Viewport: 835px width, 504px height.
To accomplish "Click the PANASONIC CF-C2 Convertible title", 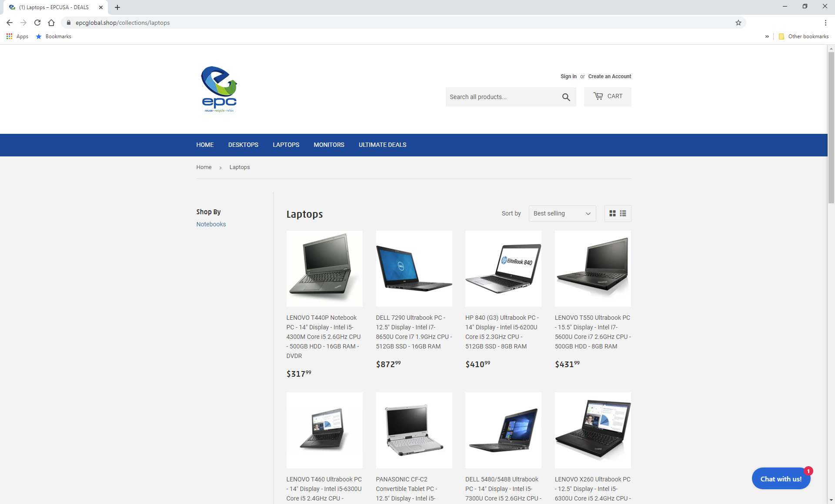I will point(407,489).
